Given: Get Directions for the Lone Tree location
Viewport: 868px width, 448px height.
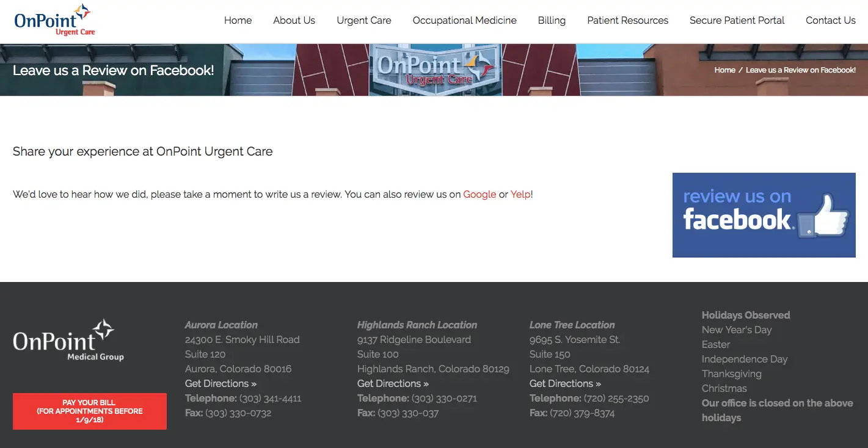Looking at the screenshot, I should 565,383.
